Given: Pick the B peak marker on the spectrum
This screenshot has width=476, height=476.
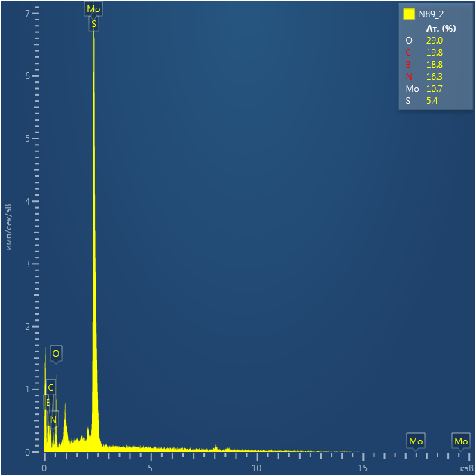Looking at the screenshot, I should (x=47, y=402).
